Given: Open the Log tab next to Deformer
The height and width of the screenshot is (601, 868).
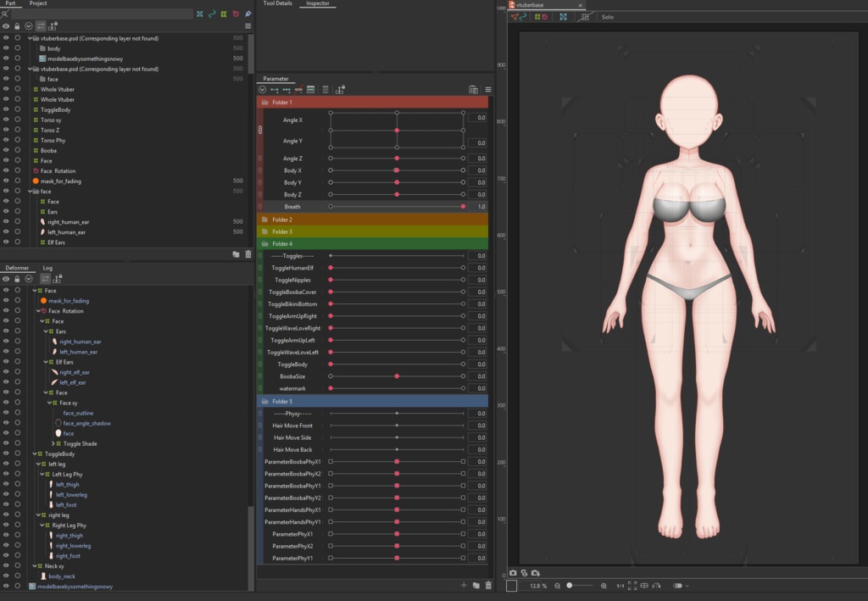Looking at the screenshot, I should coord(47,268).
